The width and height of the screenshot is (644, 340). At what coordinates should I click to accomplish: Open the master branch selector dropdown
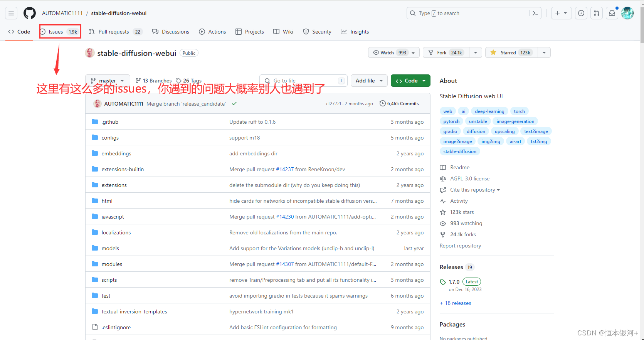point(108,81)
